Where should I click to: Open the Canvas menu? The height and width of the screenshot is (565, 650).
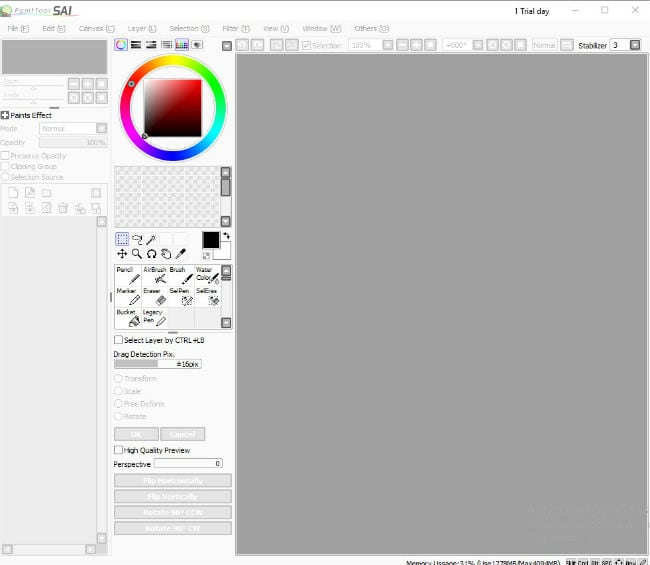pyautogui.click(x=96, y=29)
